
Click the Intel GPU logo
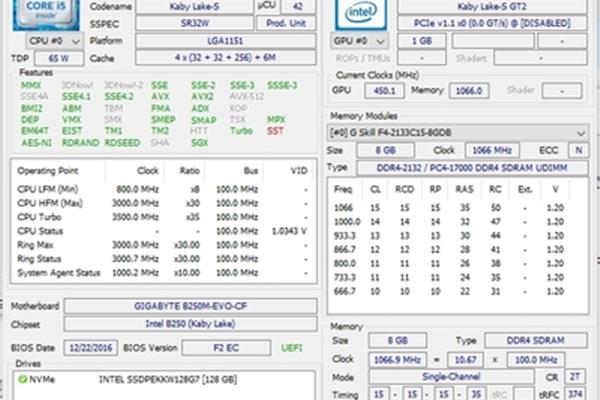tap(361, 15)
